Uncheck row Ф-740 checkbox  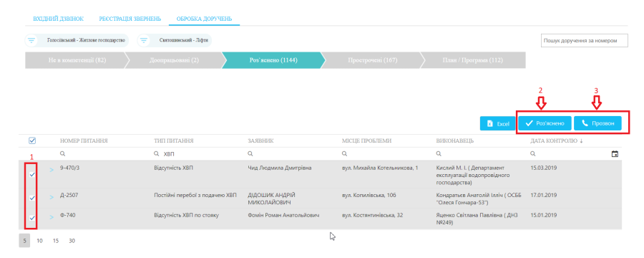click(x=32, y=218)
